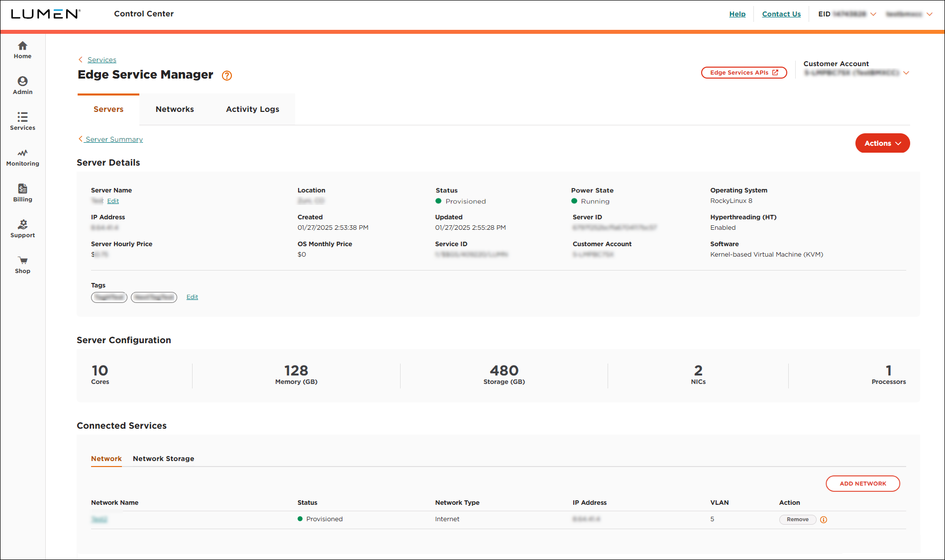Expand the user account dropdown at top right

(929, 14)
